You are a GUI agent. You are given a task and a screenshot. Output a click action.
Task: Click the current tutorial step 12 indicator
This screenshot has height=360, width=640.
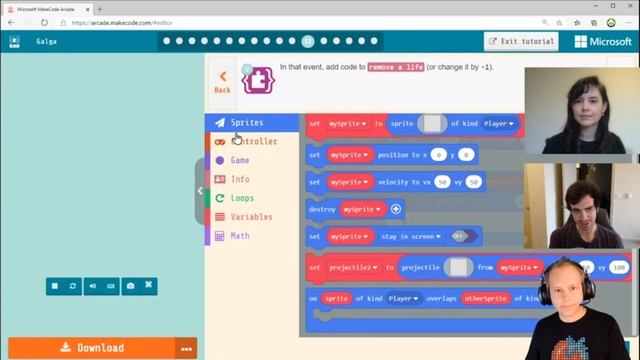(x=308, y=41)
